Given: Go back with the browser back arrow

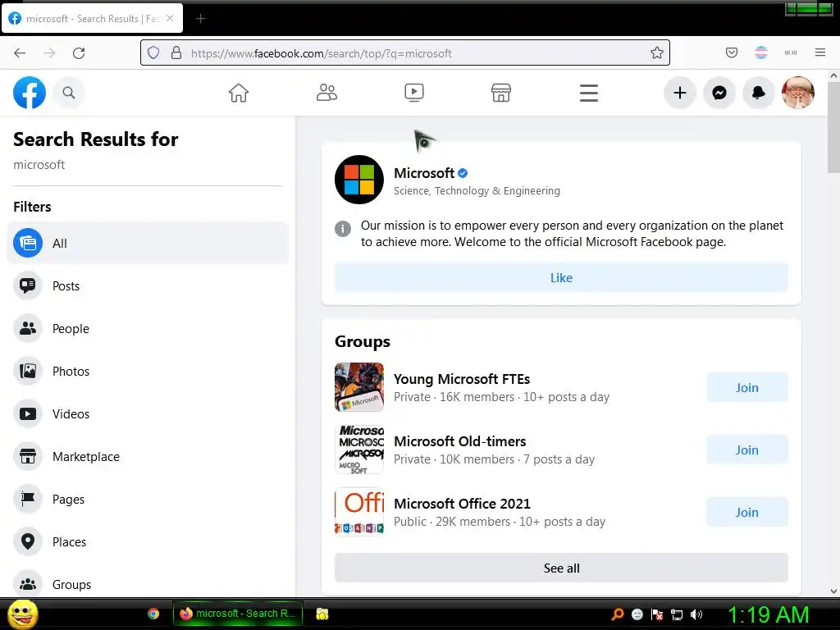Looking at the screenshot, I should [x=20, y=52].
